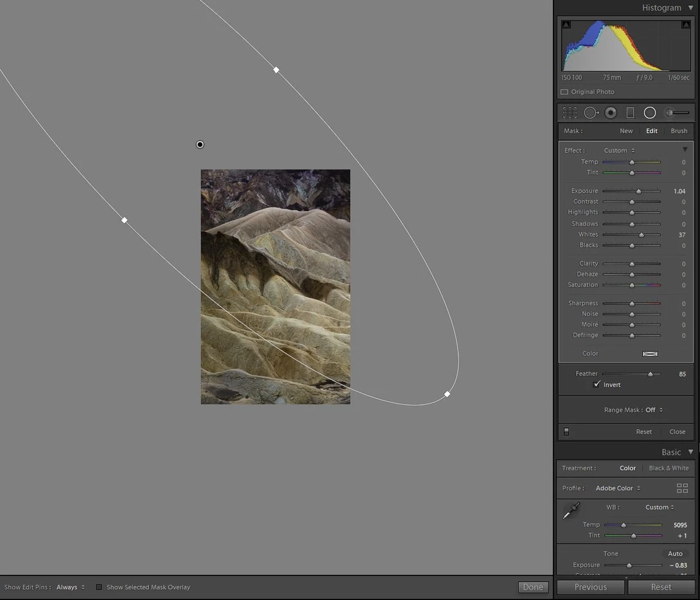Collapse the Histogram panel

tap(690, 8)
